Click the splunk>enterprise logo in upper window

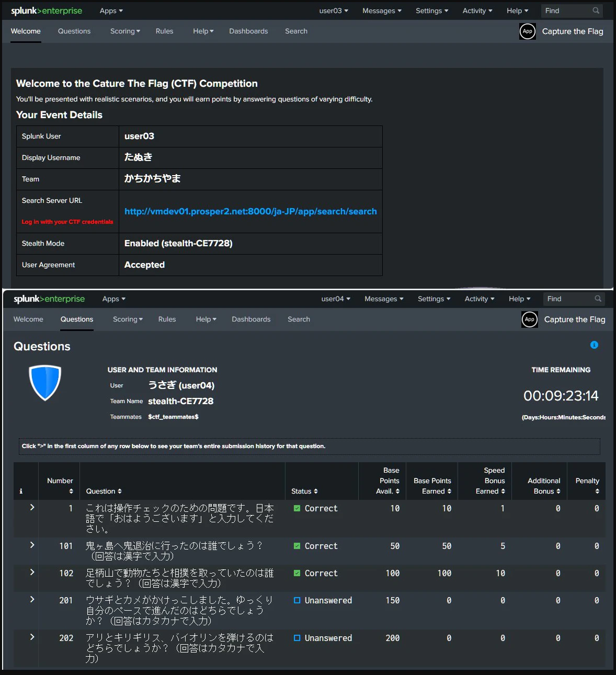47,10
